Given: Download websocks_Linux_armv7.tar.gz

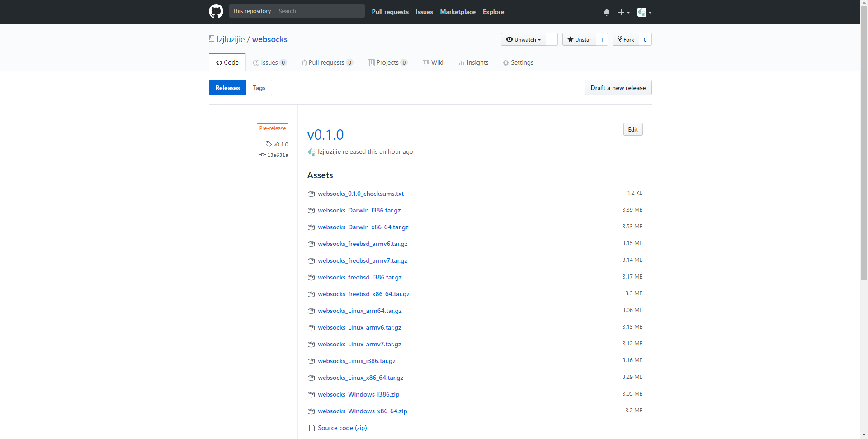Looking at the screenshot, I should [359, 344].
